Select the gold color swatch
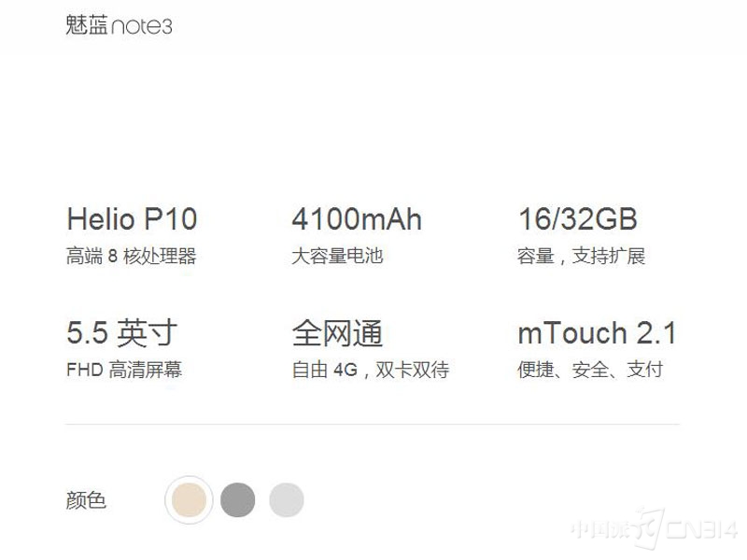 tap(190, 499)
